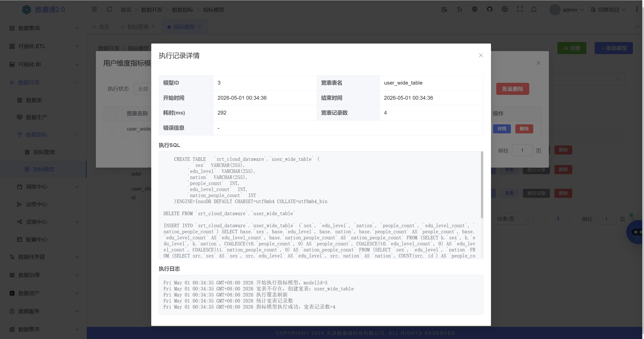Screen dimensions: 644x339
Task: Close the 执行记录详情 dialog
Action: pos(481,55)
